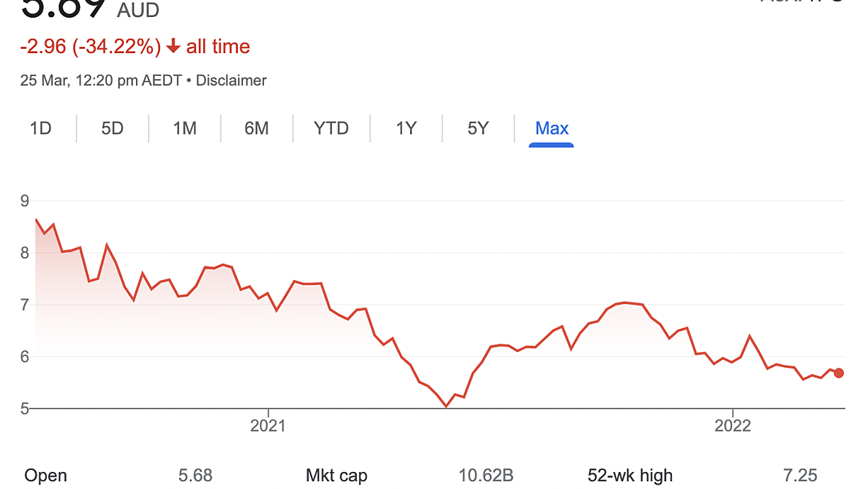Click the active Max range tab
This screenshot has height=489, width=868.
(552, 128)
